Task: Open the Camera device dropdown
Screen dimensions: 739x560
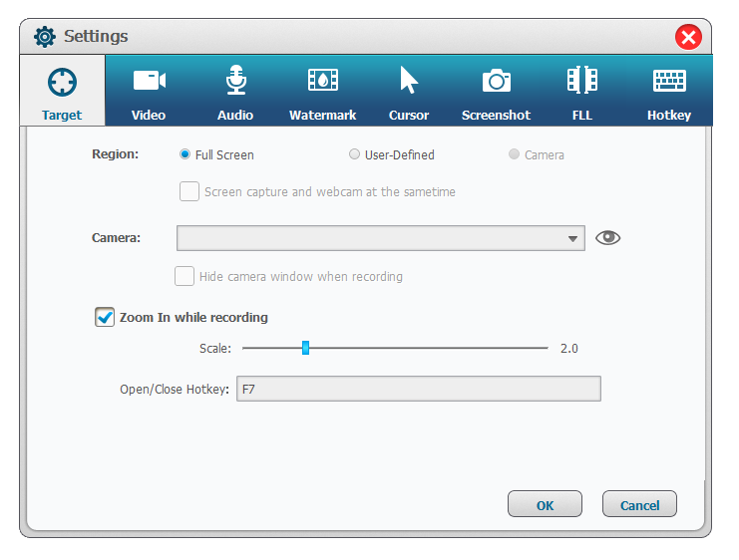Action: point(381,238)
